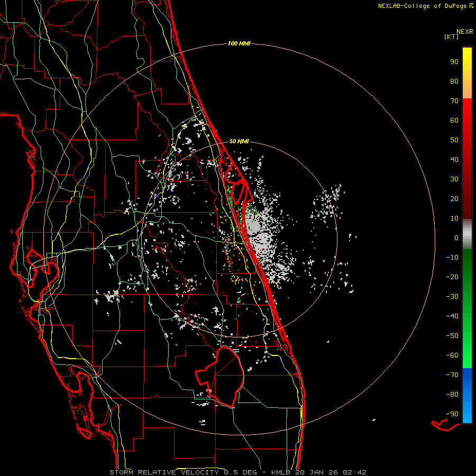
Task: Click the [KT] units label
Action: click(x=452, y=36)
